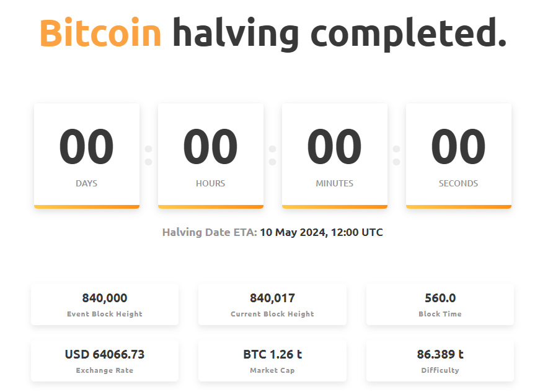Click the colon separator between hours and minutes
The height and width of the screenshot is (392, 553).
[273, 155]
